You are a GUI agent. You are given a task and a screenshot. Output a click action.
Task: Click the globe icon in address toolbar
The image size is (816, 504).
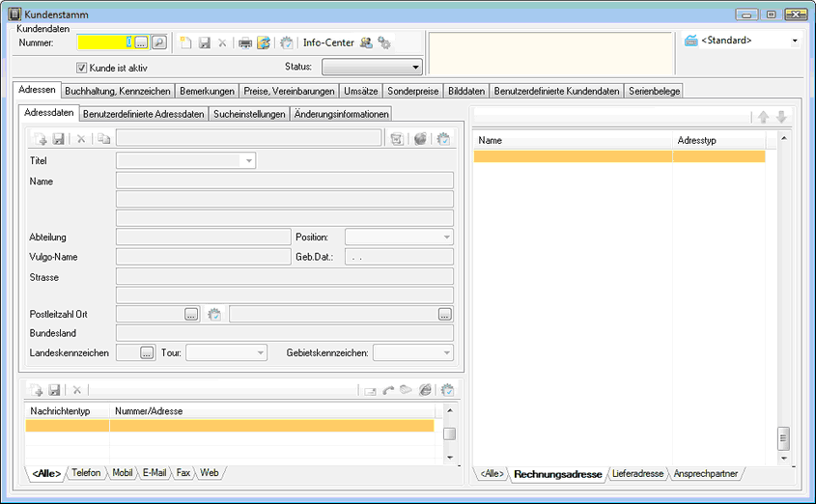420,139
